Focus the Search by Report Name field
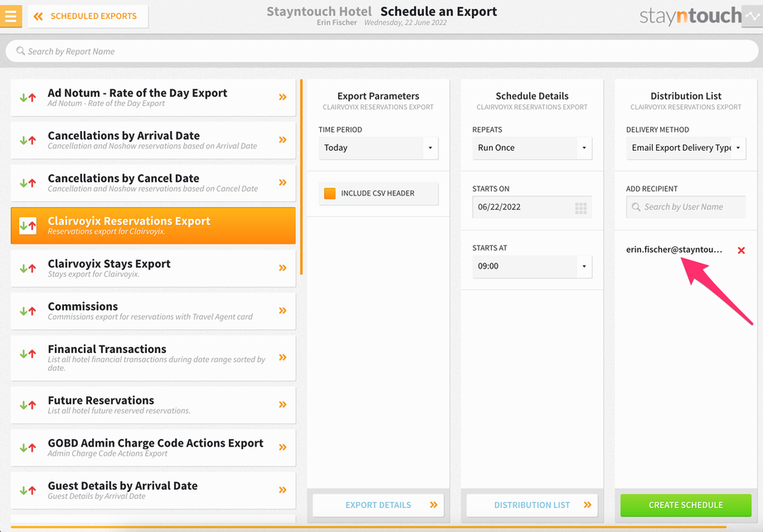Screen dimensions: 763x532 tap(381, 51)
